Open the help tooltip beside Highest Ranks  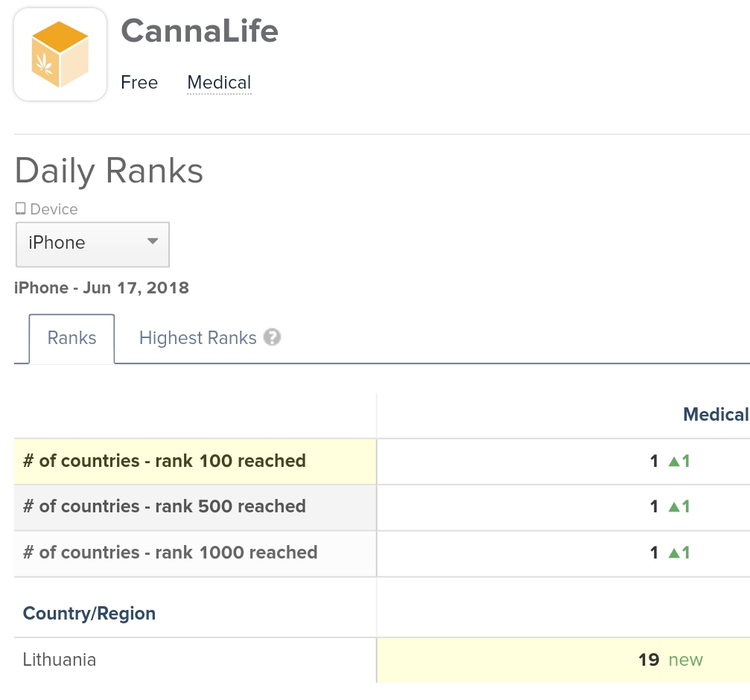pos(273,337)
